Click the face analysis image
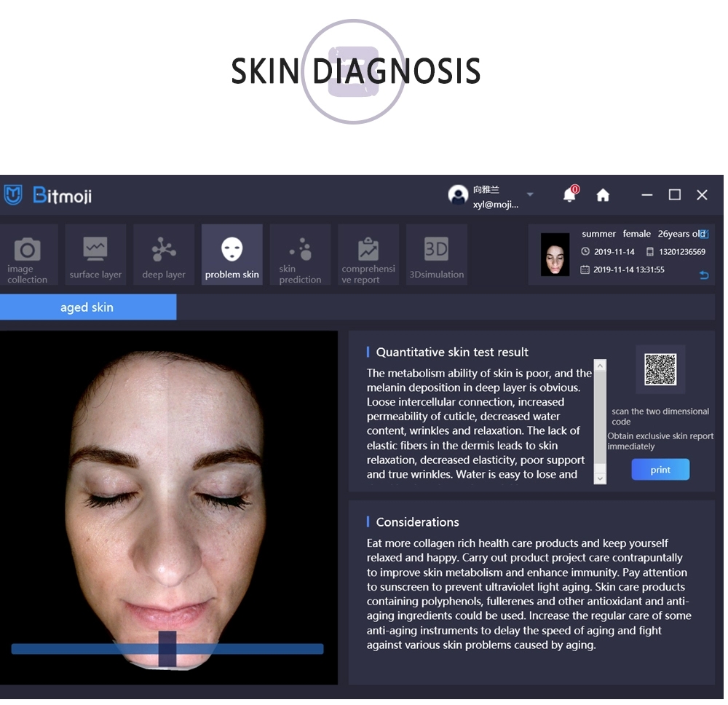 (x=169, y=507)
